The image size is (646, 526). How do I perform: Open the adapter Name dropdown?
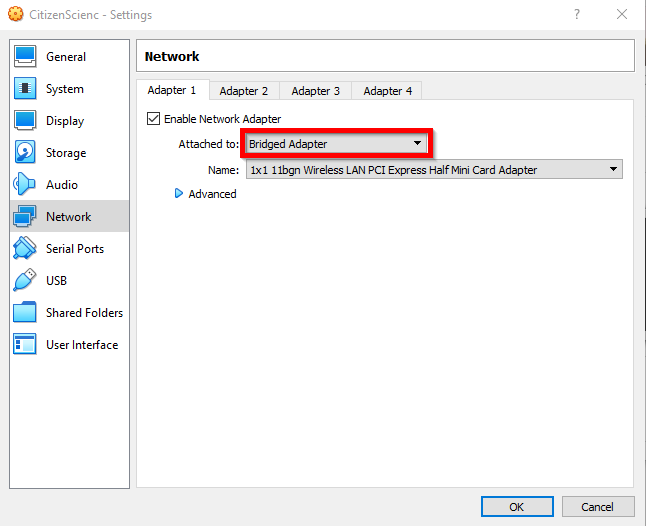click(x=434, y=170)
